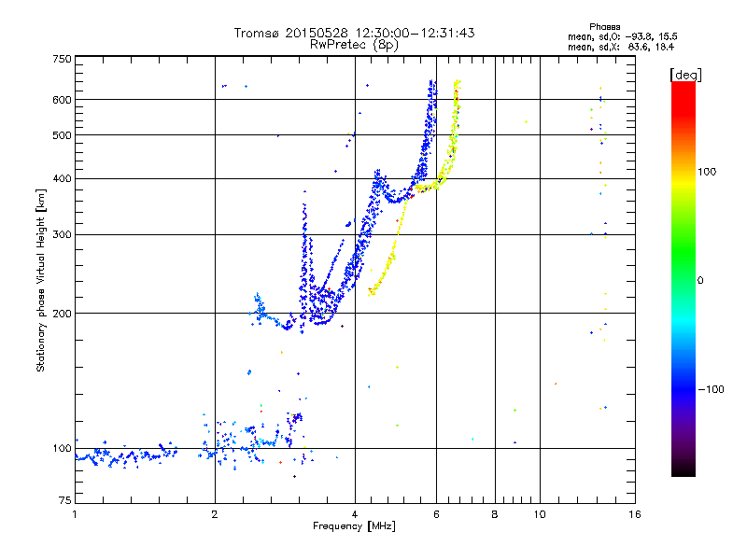The width and height of the screenshot is (747, 560).
Task: Click the x-axis tick label '2'
Action: coord(215,514)
